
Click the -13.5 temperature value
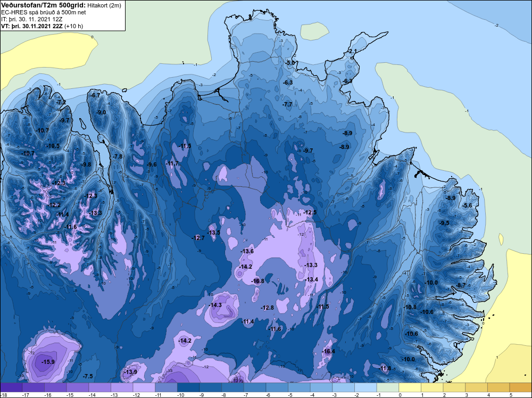pyautogui.click(x=214, y=233)
